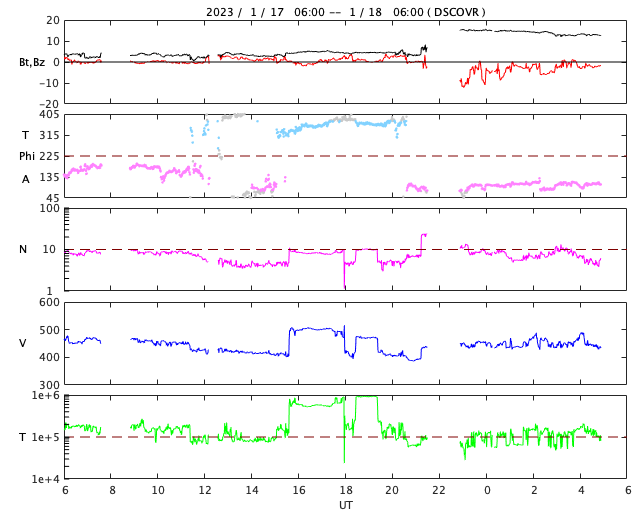Click the 'UT' x-axis label
The width and height of the screenshot is (640, 512).
pos(346,505)
